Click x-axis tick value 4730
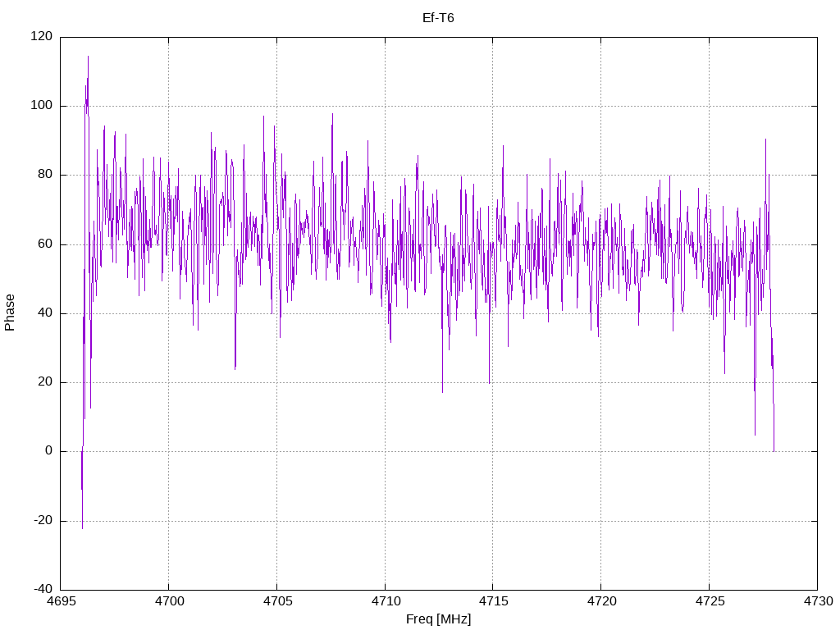Viewport: 840px width, 630px height. click(x=818, y=601)
